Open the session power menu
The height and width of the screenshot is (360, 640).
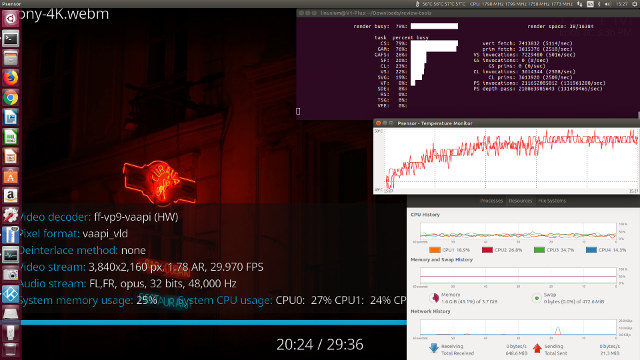635,4
